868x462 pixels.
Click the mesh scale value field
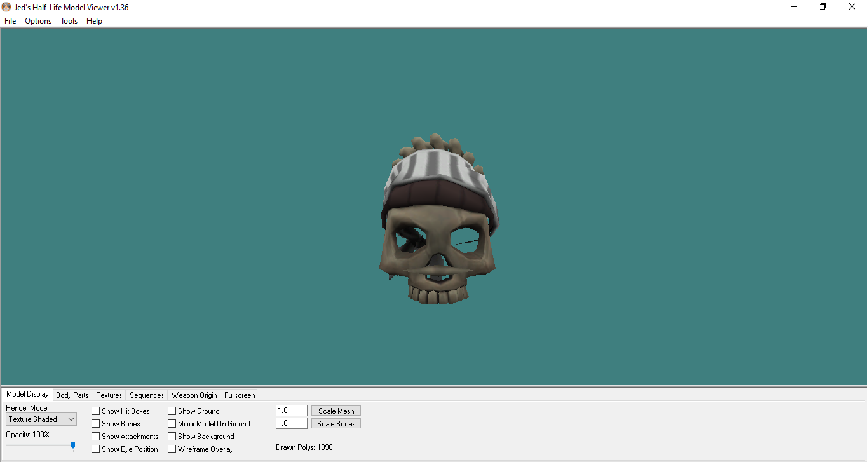pyautogui.click(x=292, y=411)
